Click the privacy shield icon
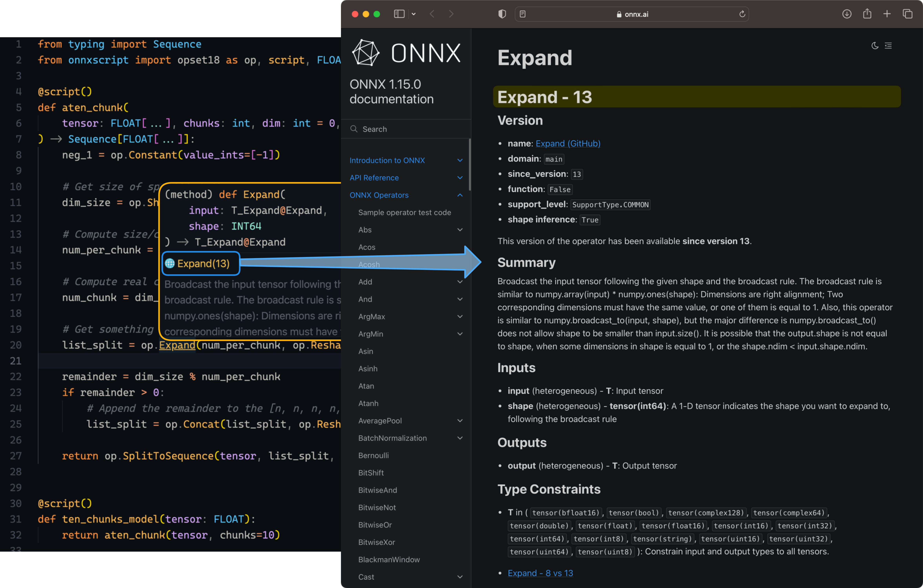The image size is (923, 588). point(502,14)
